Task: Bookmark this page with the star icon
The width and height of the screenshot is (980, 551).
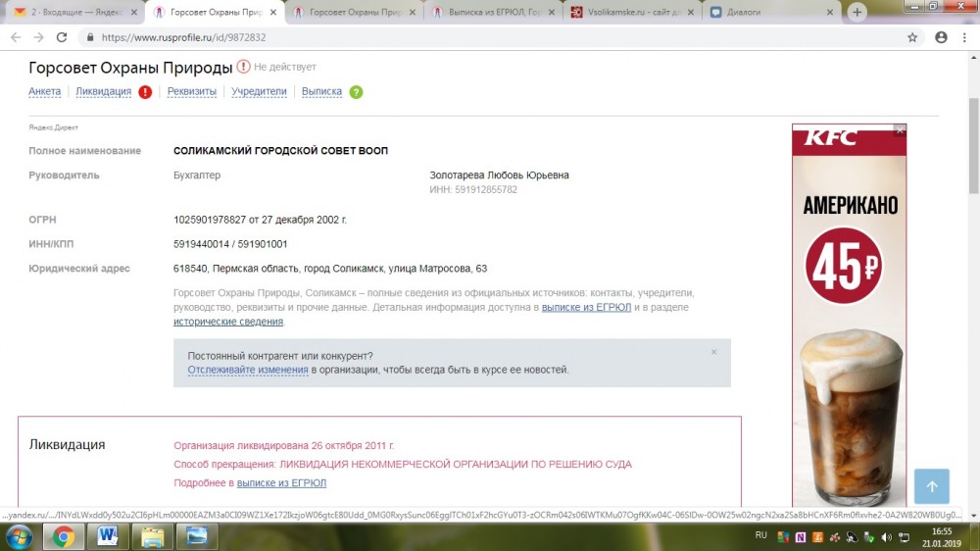Action: coord(912,37)
